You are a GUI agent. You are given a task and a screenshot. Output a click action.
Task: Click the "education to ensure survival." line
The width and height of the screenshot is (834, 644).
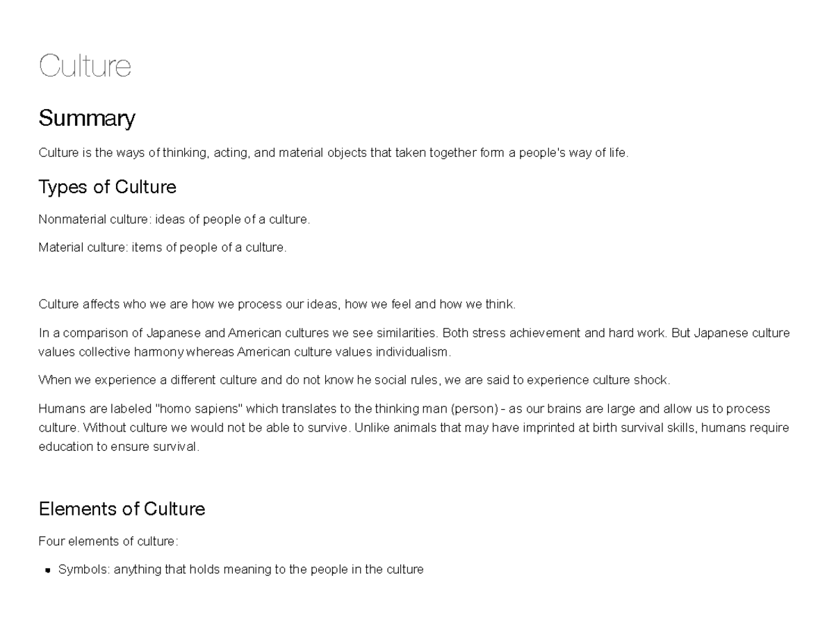point(118,447)
